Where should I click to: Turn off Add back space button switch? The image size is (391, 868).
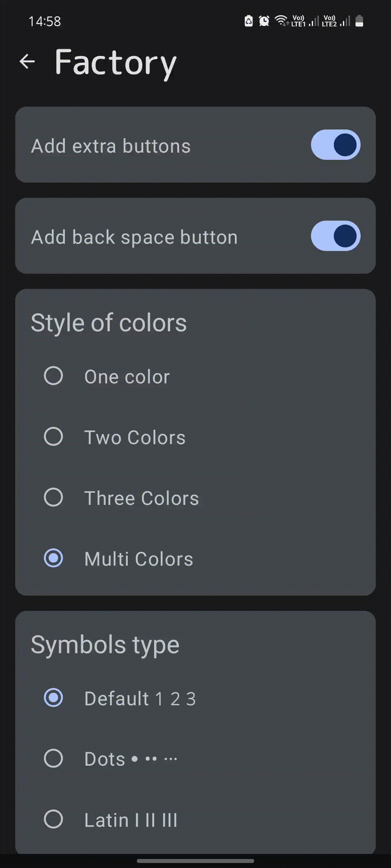click(336, 236)
